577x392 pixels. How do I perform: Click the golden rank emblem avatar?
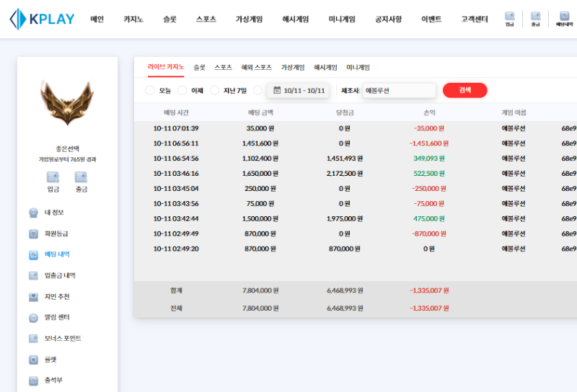(67, 102)
